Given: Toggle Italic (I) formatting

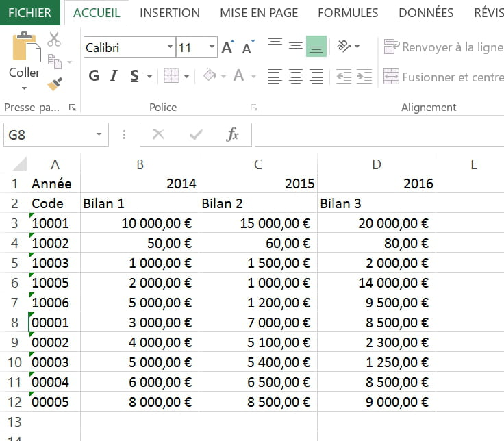Looking at the screenshot, I should point(114,76).
